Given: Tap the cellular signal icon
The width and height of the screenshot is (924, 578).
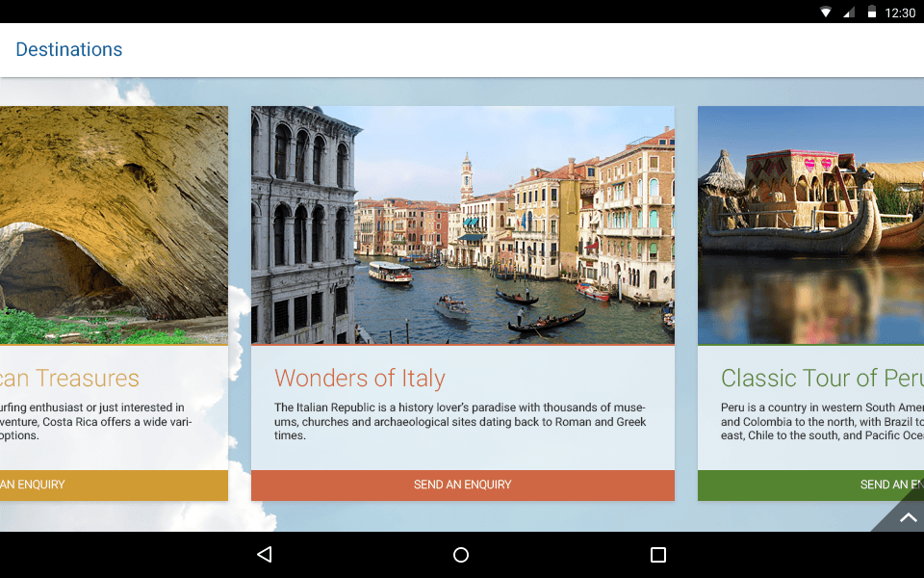Looking at the screenshot, I should coord(849,12).
